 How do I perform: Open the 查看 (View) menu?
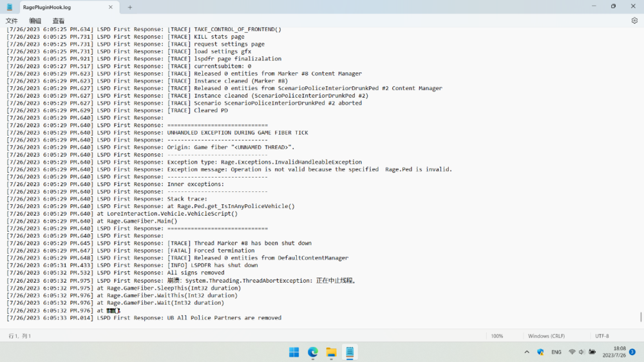[59, 21]
